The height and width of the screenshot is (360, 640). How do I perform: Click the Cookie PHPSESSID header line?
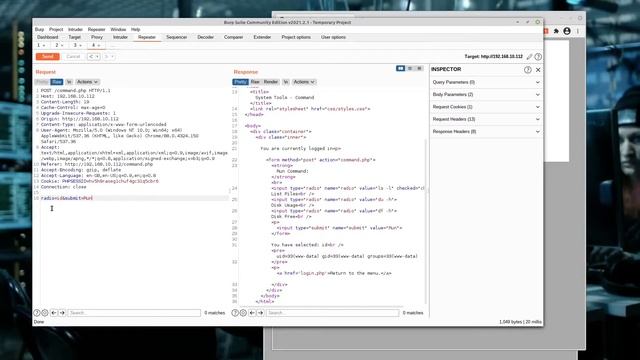pos(100,181)
